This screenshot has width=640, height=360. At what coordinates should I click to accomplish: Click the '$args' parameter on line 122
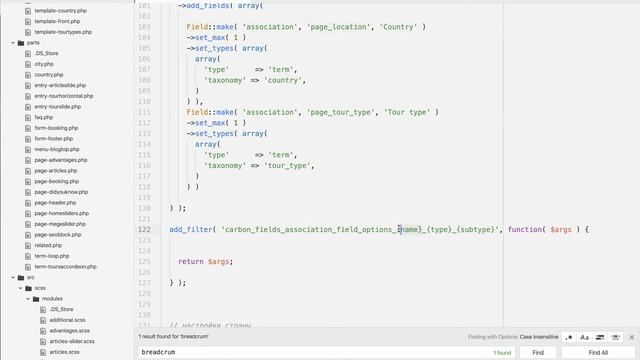tap(561, 229)
